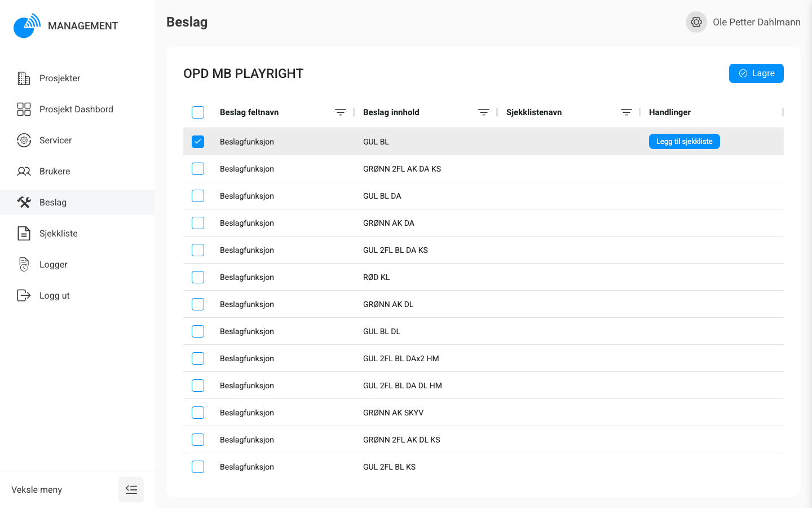Click the RØD KL cell text
Viewport: 812px width, 508px height.
coord(377,277)
